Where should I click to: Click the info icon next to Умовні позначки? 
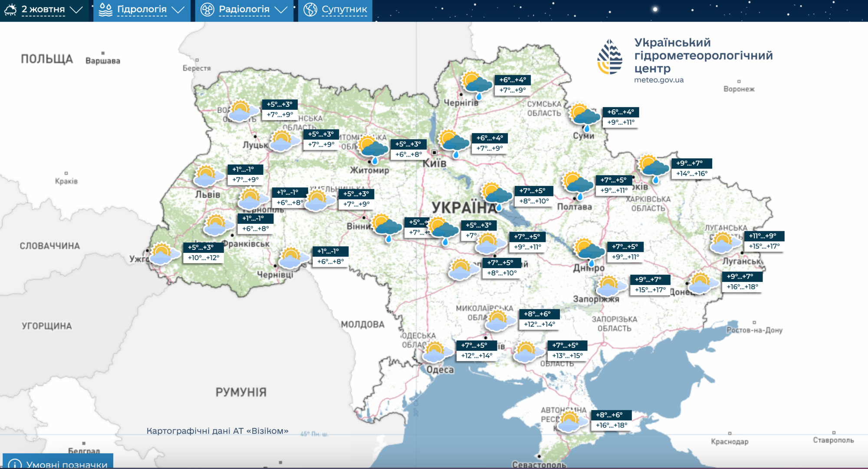point(16,463)
